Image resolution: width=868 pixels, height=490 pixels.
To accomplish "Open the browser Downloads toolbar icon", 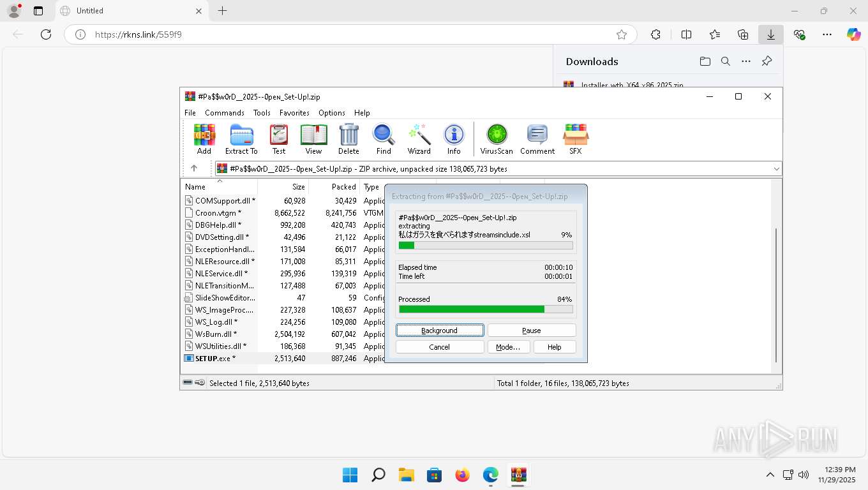I will click(771, 34).
